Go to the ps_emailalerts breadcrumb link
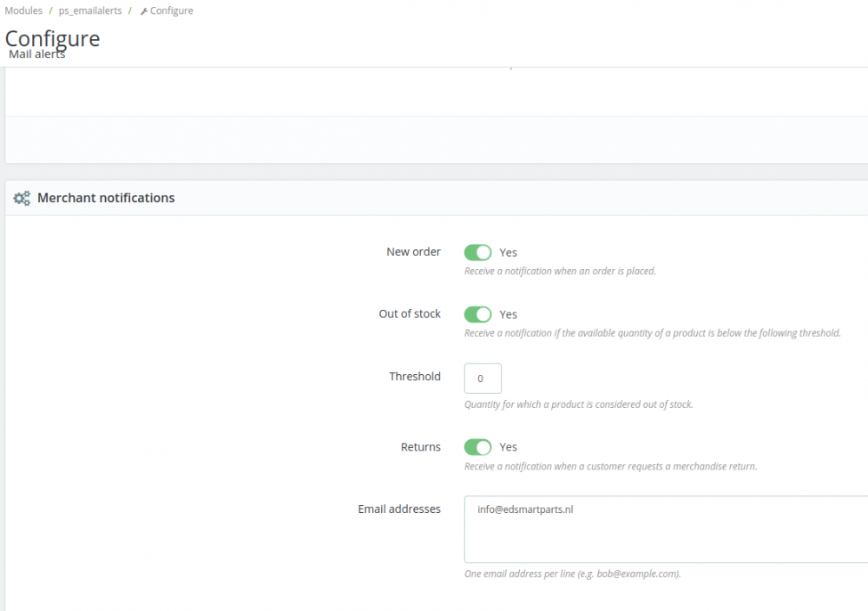Screen dimensions: 868x611 89,11
